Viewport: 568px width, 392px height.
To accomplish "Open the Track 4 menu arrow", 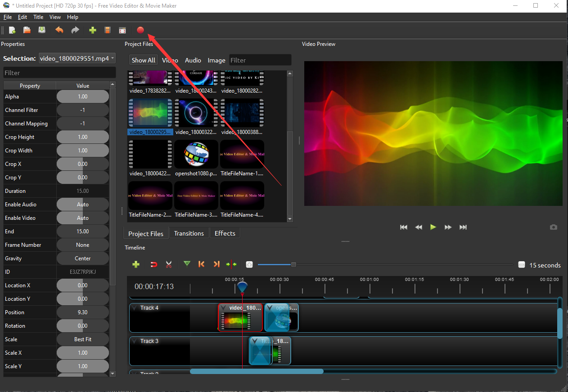I will pos(134,308).
